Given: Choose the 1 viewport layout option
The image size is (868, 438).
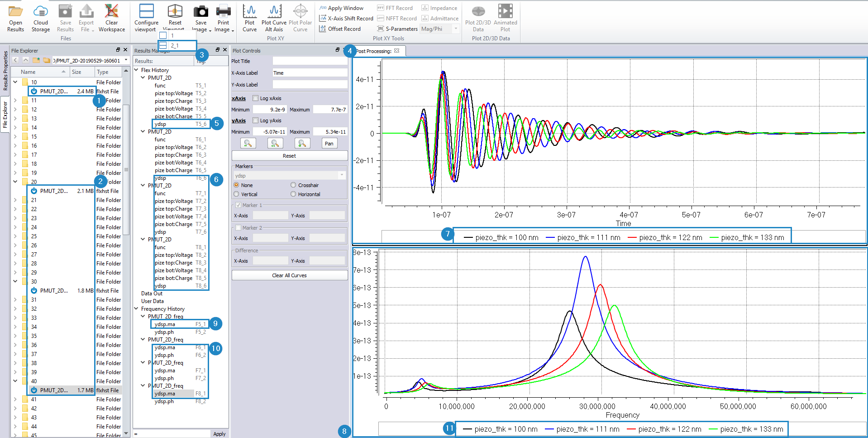Looking at the screenshot, I should coord(177,36).
